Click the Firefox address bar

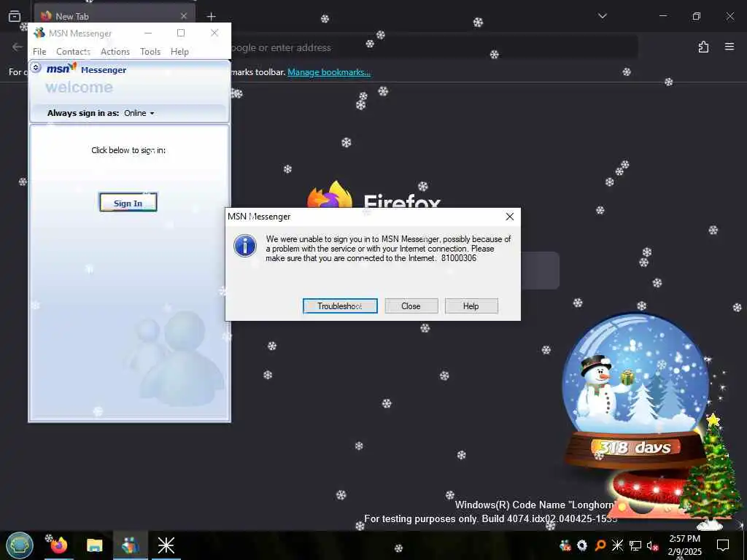(433, 47)
